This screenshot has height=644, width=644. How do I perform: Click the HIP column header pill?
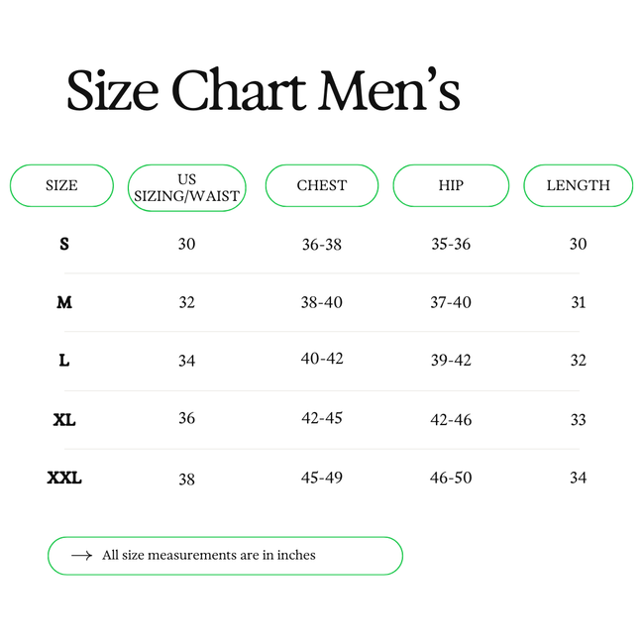tap(451, 185)
